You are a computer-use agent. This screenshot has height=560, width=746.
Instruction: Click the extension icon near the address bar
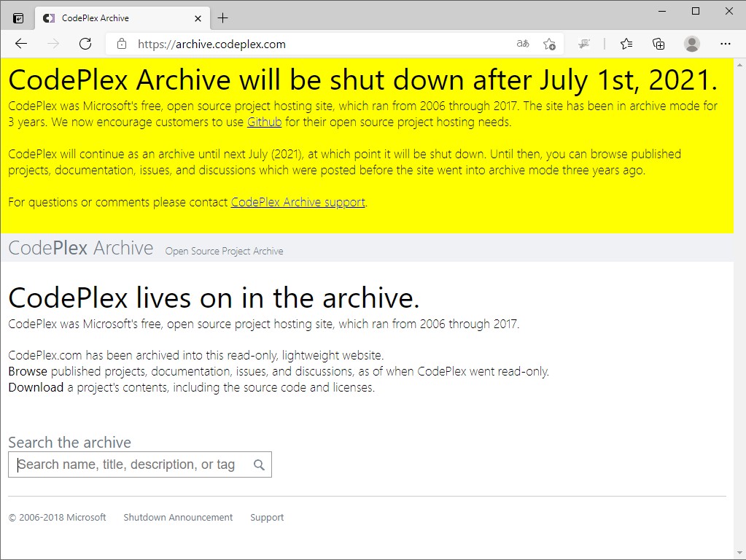pyautogui.click(x=584, y=44)
